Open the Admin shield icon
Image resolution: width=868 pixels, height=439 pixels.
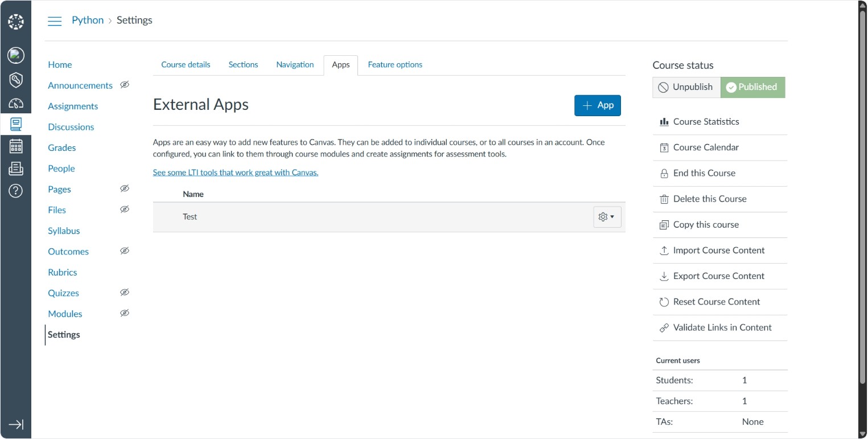[16, 80]
